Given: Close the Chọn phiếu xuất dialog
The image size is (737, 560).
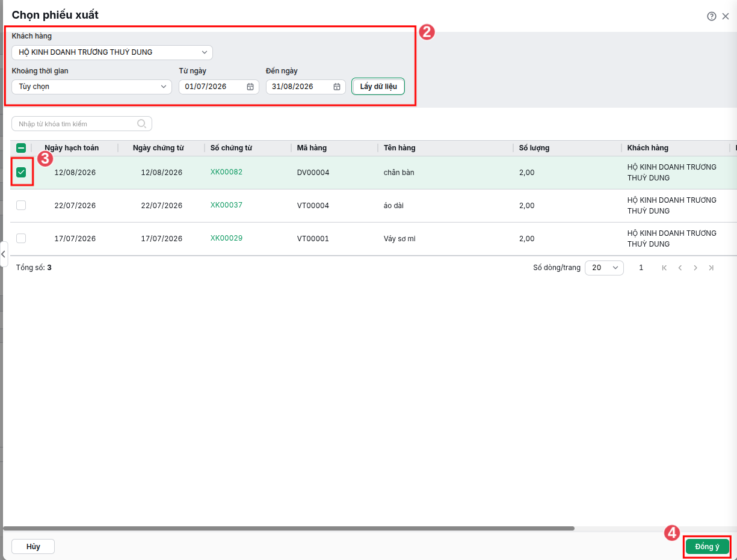Looking at the screenshot, I should [726, 16].
